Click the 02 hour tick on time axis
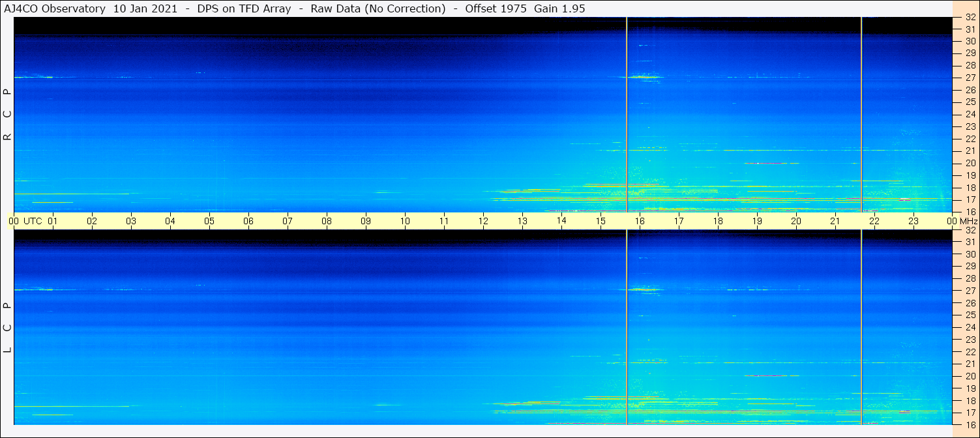 click(92, 221)
